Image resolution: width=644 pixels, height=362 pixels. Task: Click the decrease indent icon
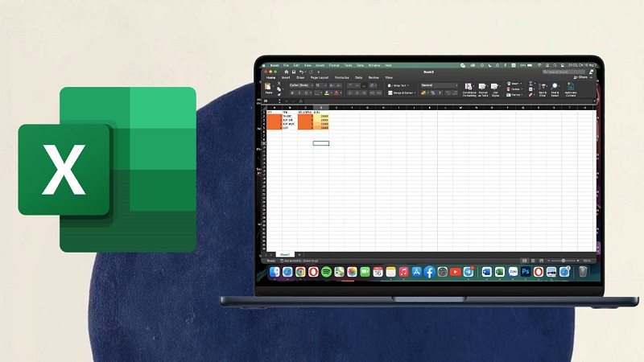(372, 93)
